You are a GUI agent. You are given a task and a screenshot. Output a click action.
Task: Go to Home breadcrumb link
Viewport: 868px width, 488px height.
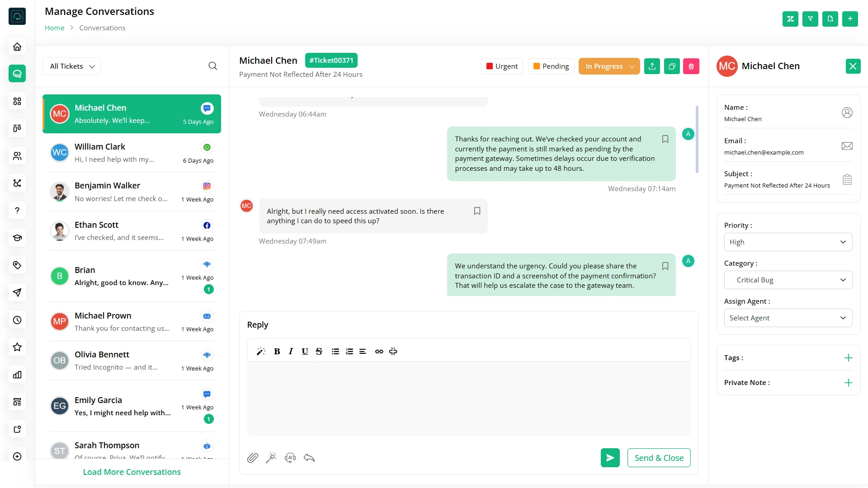pyautogui.click(x=54, y=28)
